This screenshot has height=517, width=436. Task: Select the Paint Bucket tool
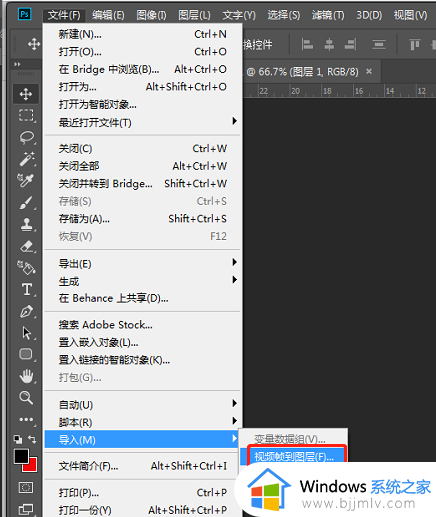[x=26, y=267]
